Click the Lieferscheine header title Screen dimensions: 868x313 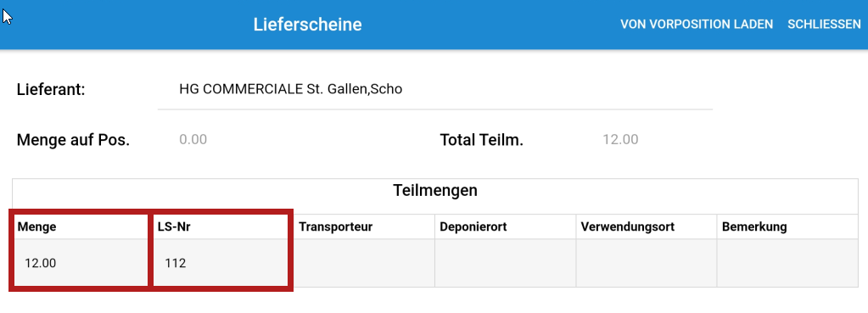tap(308, 25)
